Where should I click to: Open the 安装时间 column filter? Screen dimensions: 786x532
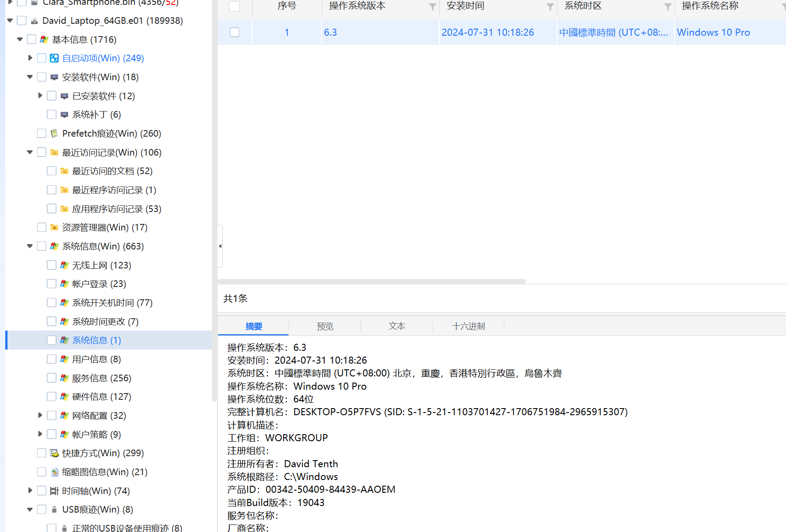click(x=550, y=7)
